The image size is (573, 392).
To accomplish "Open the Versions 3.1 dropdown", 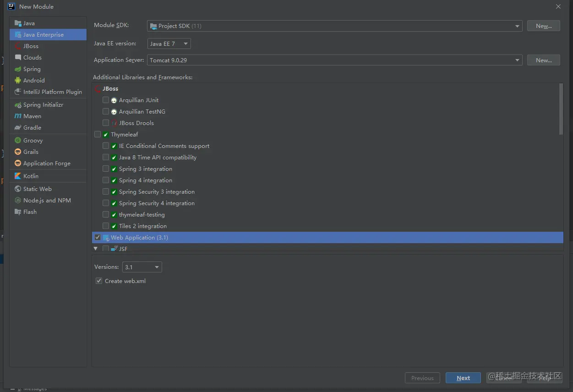I will click(x=142, y=267).
